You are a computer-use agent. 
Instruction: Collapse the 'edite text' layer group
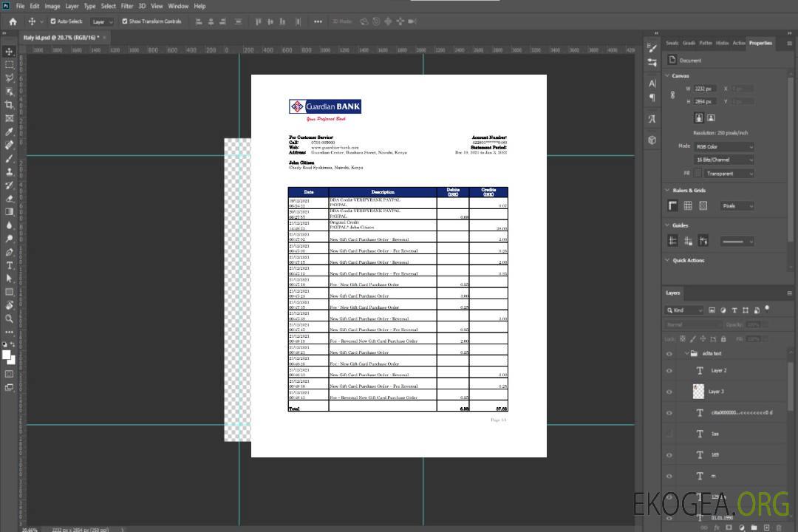[686, 353]
